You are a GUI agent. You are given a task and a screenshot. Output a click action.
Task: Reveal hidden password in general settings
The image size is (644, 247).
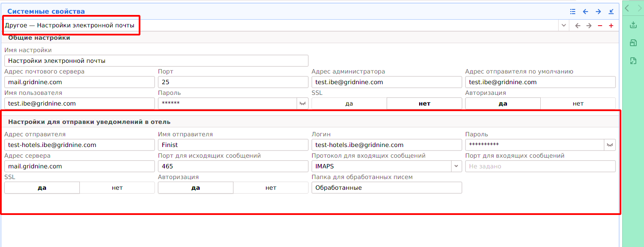tap(303, 103)
